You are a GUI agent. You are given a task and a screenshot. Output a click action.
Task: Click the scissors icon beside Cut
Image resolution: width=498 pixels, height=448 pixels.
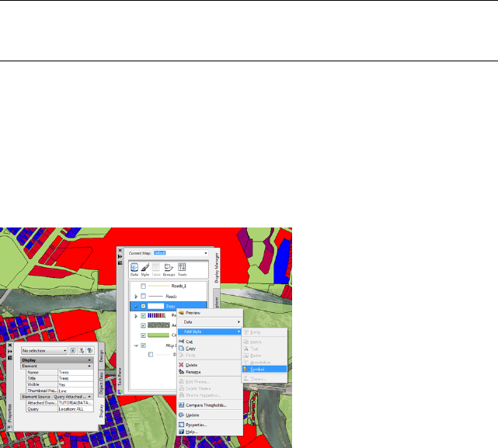click(181, 342)
